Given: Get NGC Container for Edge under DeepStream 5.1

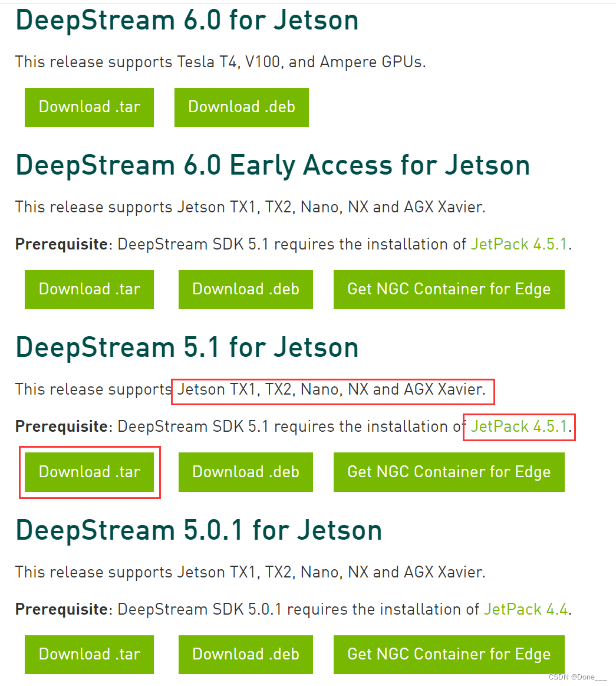Looking at the screenshot, I should point(449,472).
